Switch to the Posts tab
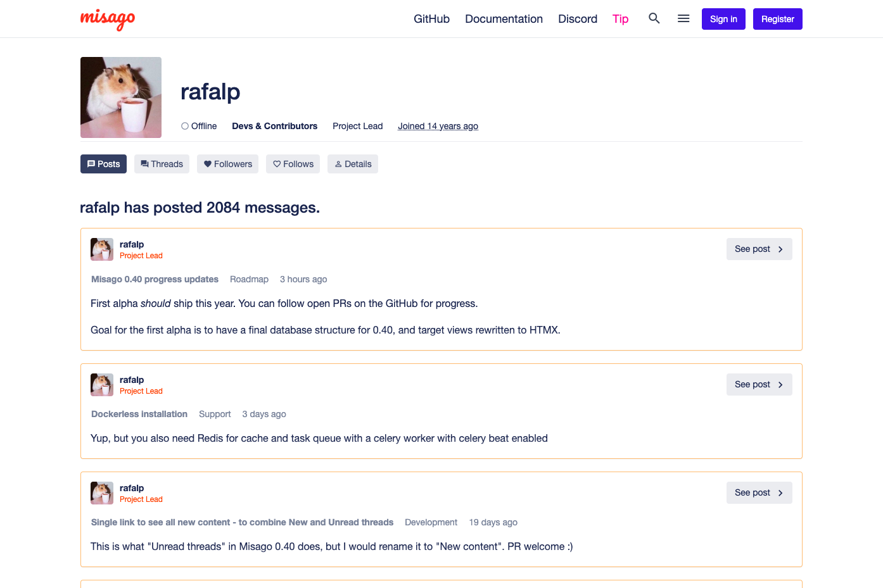 [x=103, y=164]
